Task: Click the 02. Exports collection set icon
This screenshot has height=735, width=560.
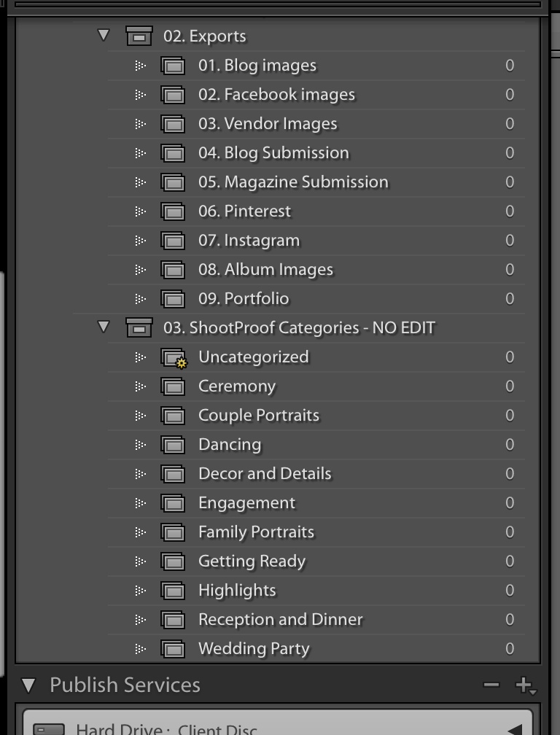Action: click(x=139, y=36)
